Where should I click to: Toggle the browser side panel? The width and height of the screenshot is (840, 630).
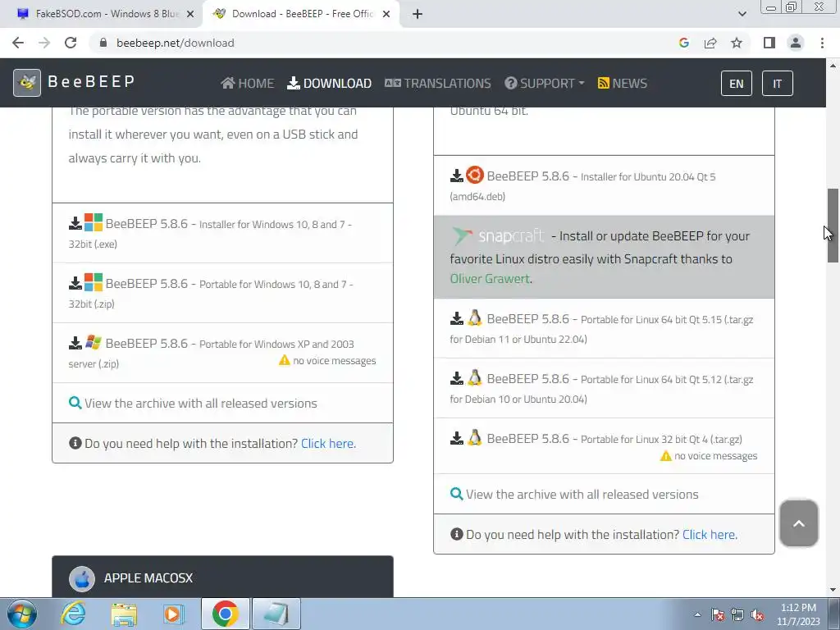point(769,43)
